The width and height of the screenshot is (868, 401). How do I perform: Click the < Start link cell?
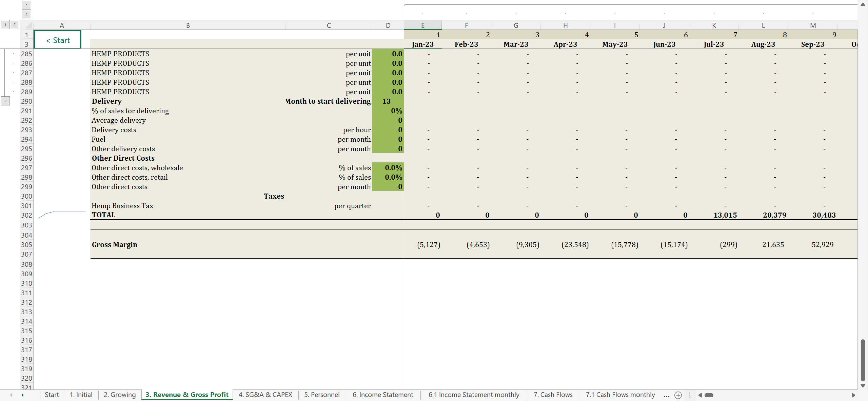pos(58,40)
